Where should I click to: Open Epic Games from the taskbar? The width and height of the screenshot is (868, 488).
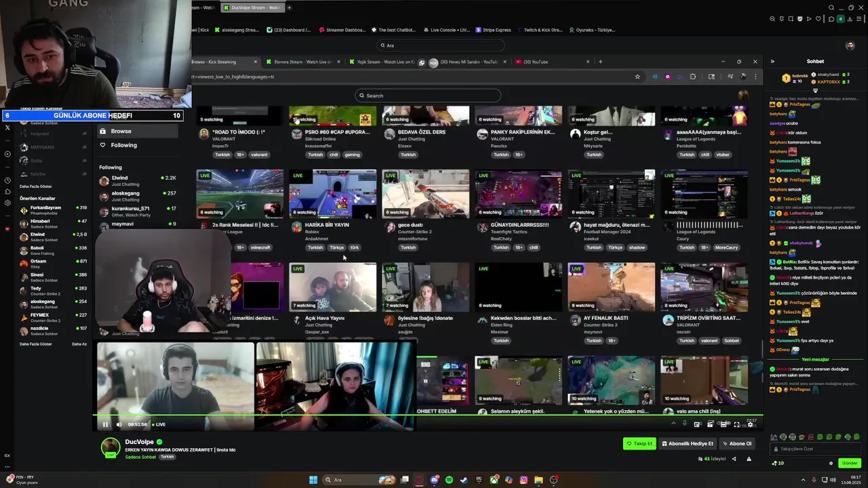point(479,480)
